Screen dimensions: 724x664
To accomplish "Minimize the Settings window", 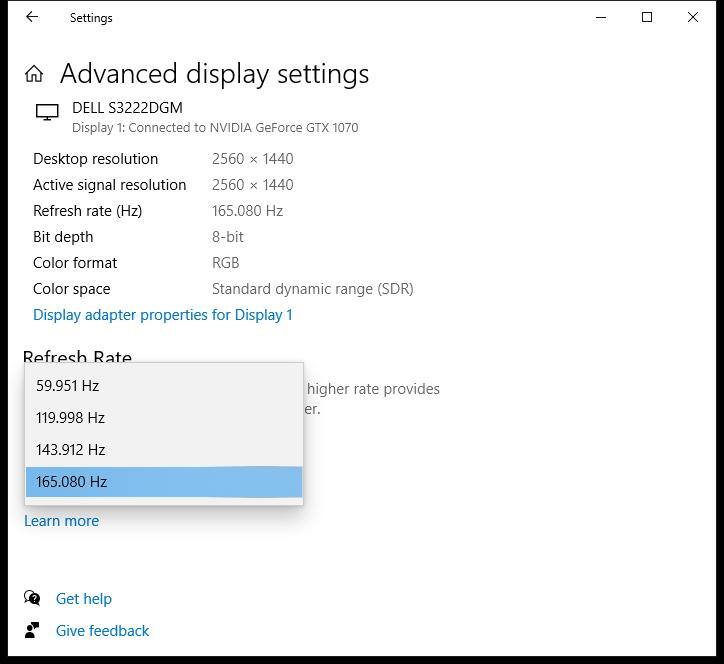I will pyautogui.click(x=601, y=17).
